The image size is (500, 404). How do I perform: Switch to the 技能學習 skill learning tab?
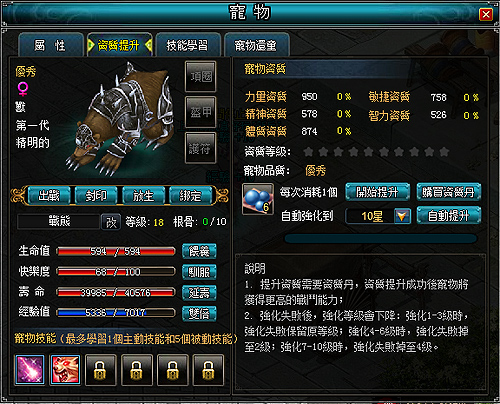pos(187,45)
